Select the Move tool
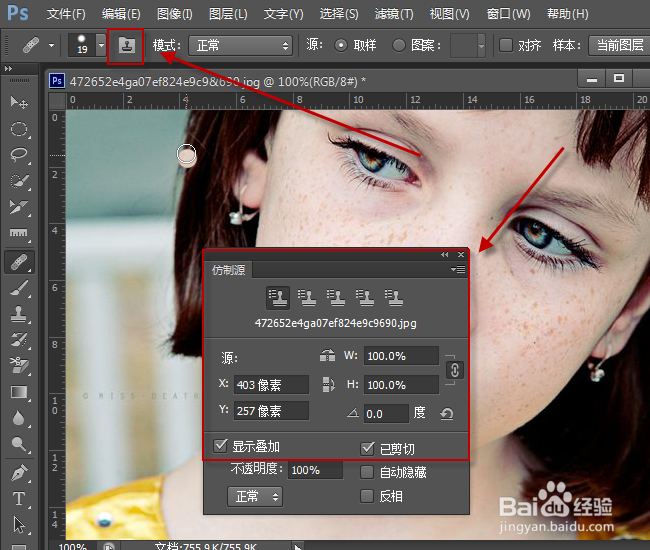The height and width of the screenshot is (550, 650). point(19,102)
